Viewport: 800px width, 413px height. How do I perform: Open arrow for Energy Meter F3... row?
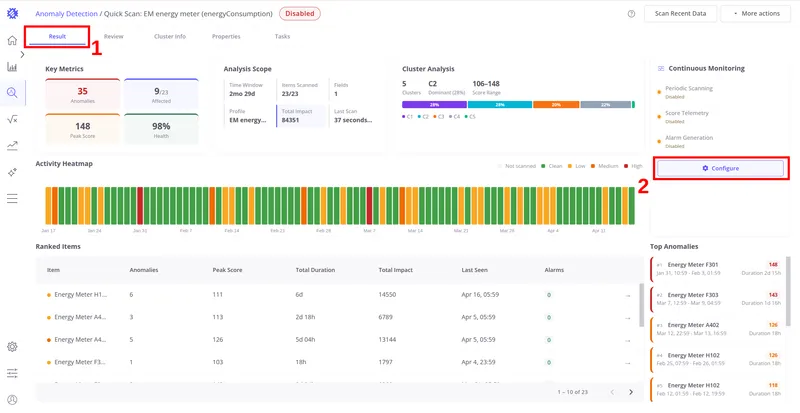[628, 363]
